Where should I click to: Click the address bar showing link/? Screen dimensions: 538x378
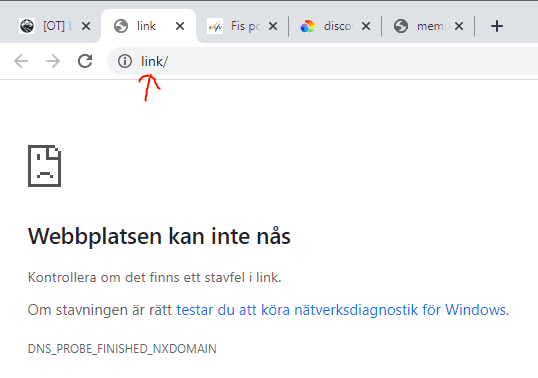click(x=323, y=61)
